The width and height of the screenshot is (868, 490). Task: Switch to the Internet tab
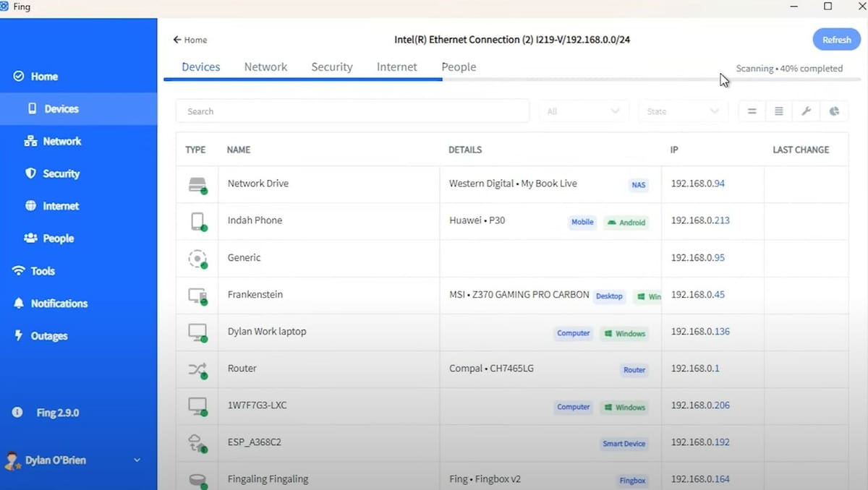[396, 66]
